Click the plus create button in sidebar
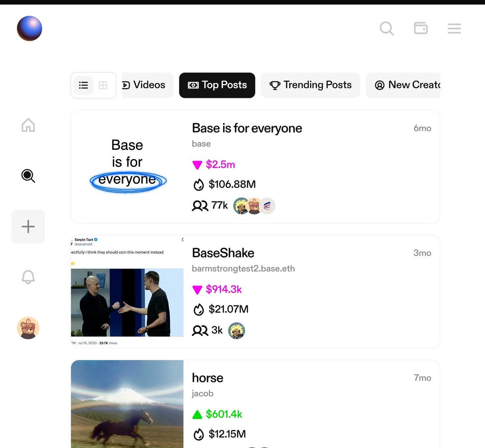Screen dimensions: 485x448 pos(28,226)
